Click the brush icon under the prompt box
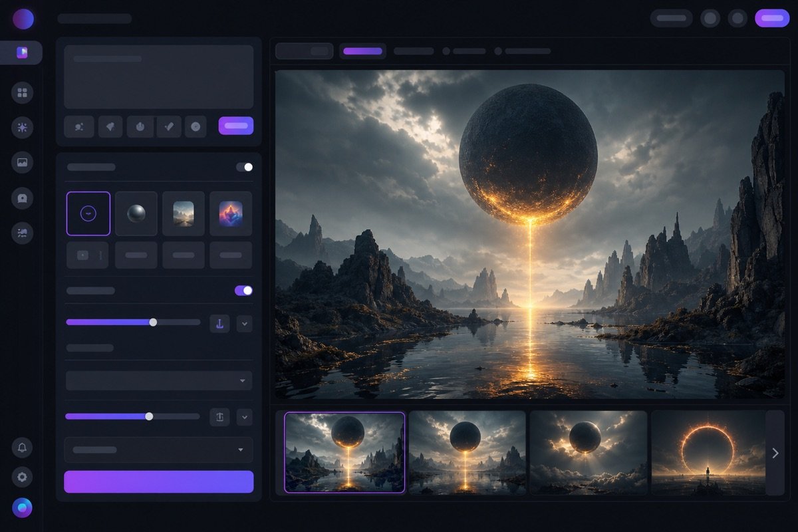798x532 pixels. point(169,126)
